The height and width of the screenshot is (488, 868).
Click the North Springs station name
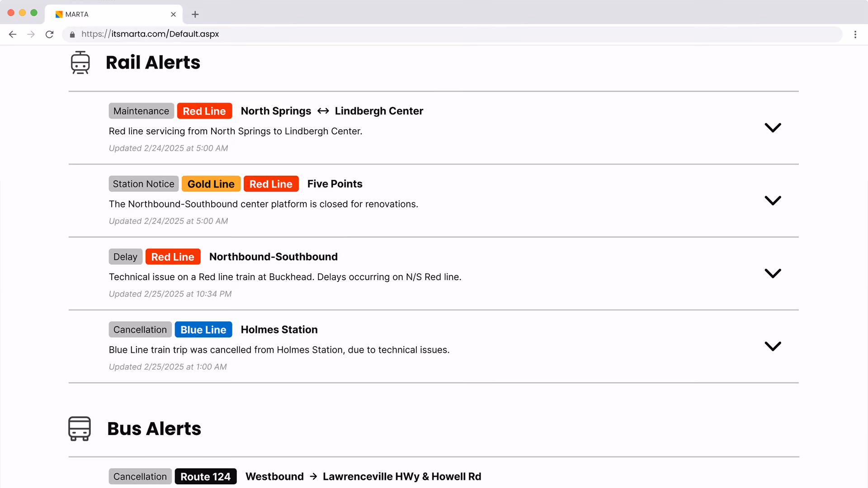(276, 111)
